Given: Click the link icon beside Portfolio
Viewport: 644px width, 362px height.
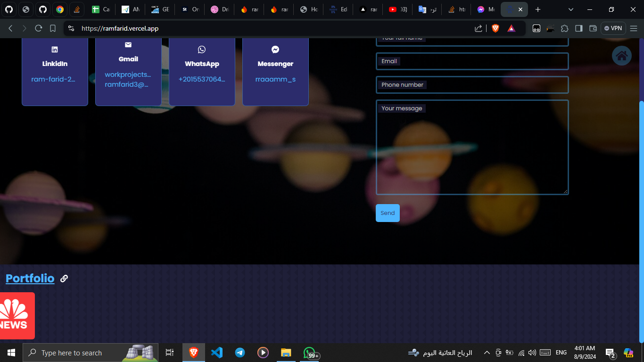Looking at the screenshot, I should click(x=64, y=279).
